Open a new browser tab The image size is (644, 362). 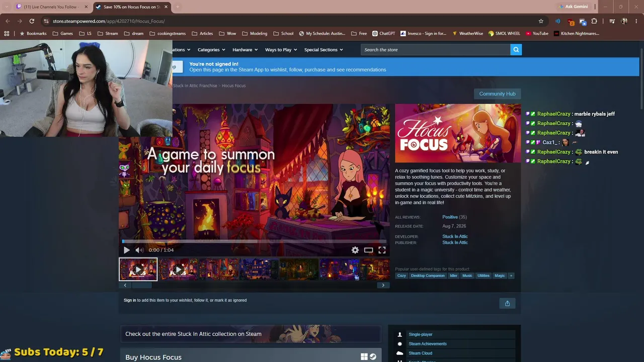(x=178, y=7)
